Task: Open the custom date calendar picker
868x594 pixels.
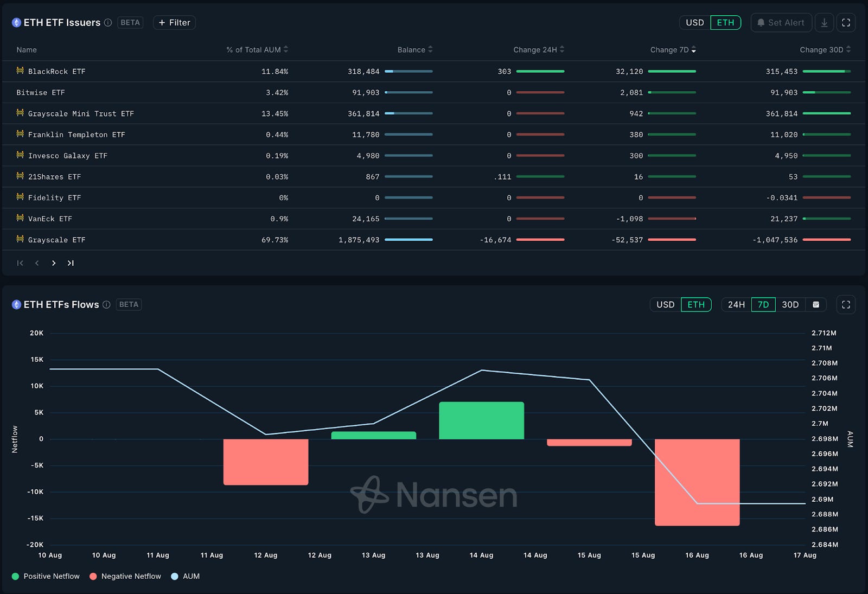Action: (x=816, y=305)
